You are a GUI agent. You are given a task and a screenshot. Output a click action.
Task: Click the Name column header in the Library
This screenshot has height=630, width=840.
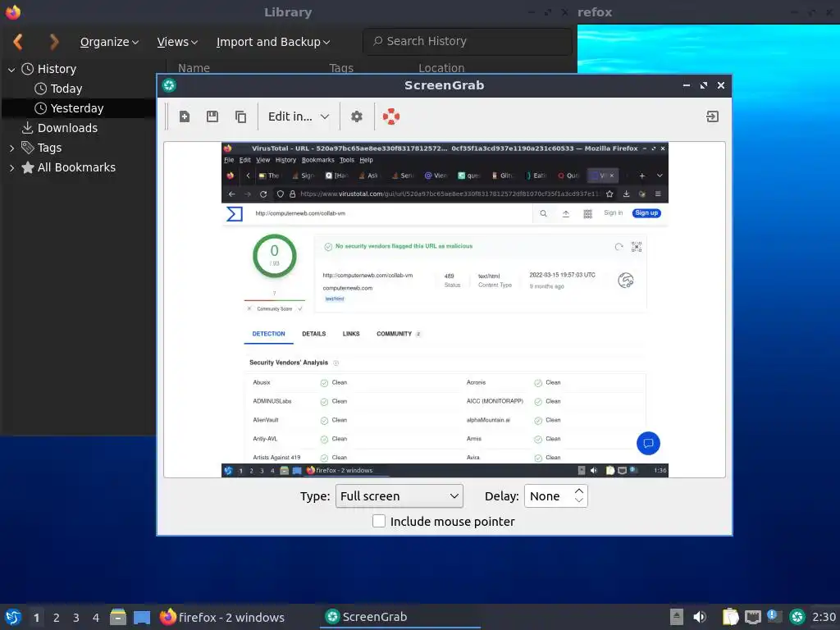[194, 68]
